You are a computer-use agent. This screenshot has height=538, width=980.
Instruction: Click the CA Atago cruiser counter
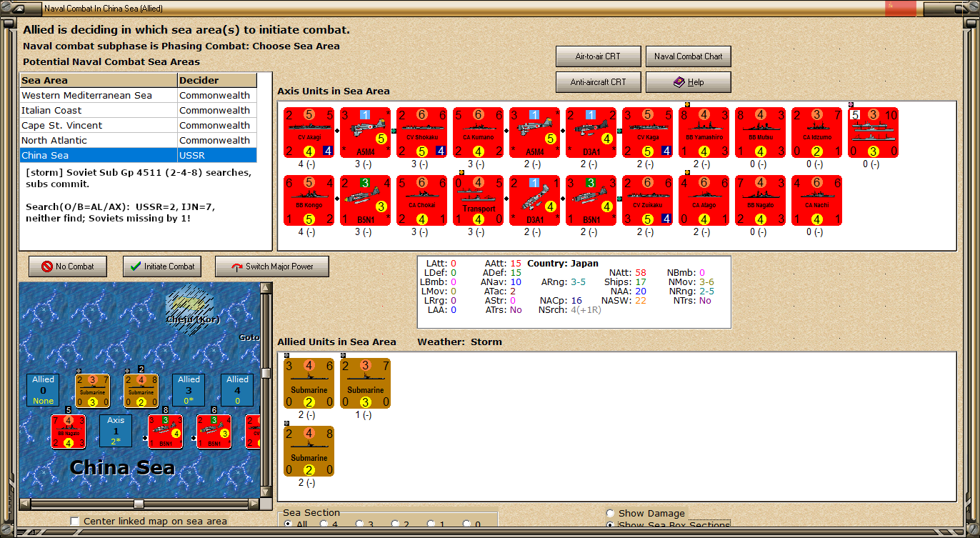(x=704, y=201)
